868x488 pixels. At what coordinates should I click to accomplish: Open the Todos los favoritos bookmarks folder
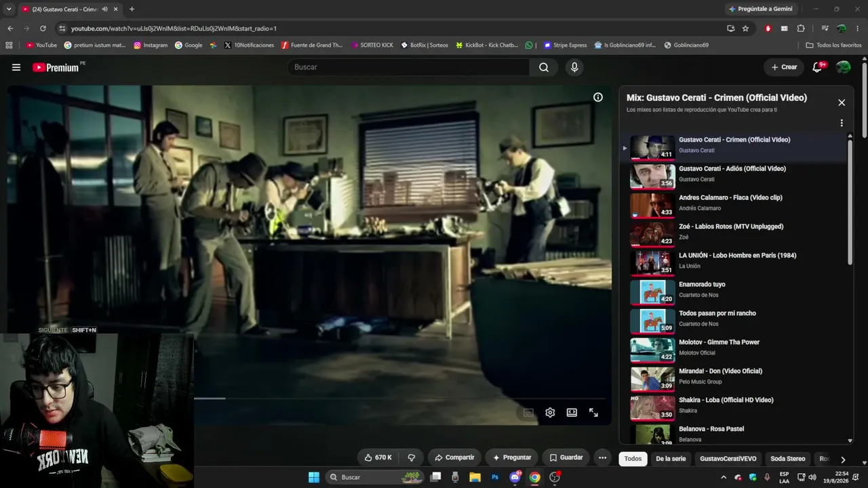pyautogui.click(x=833, y=45)
